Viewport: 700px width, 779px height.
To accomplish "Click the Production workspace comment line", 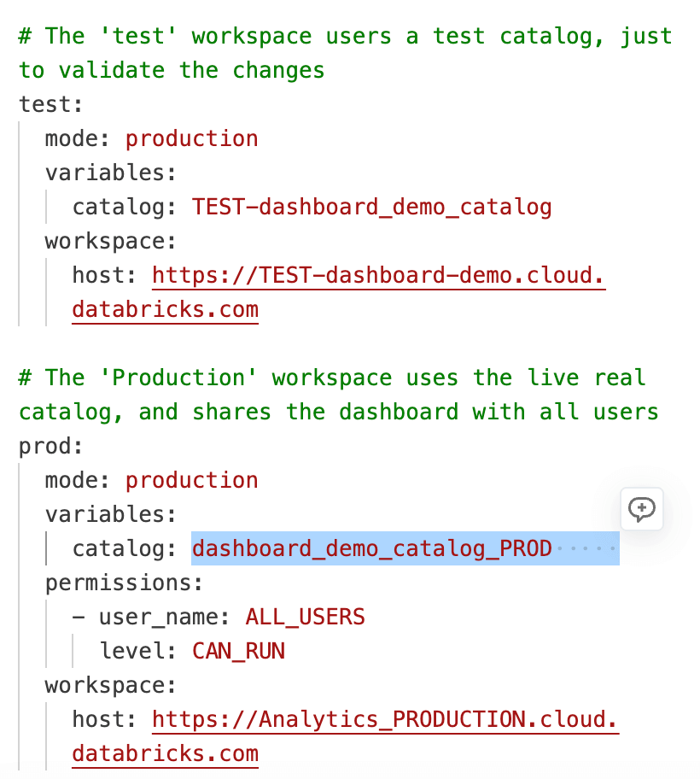I will [x=333, y=378].
